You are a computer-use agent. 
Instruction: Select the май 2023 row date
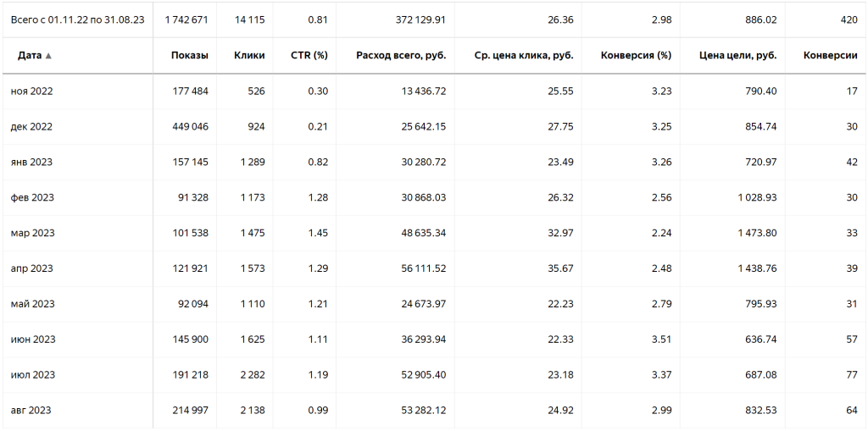tap(32, 304)
